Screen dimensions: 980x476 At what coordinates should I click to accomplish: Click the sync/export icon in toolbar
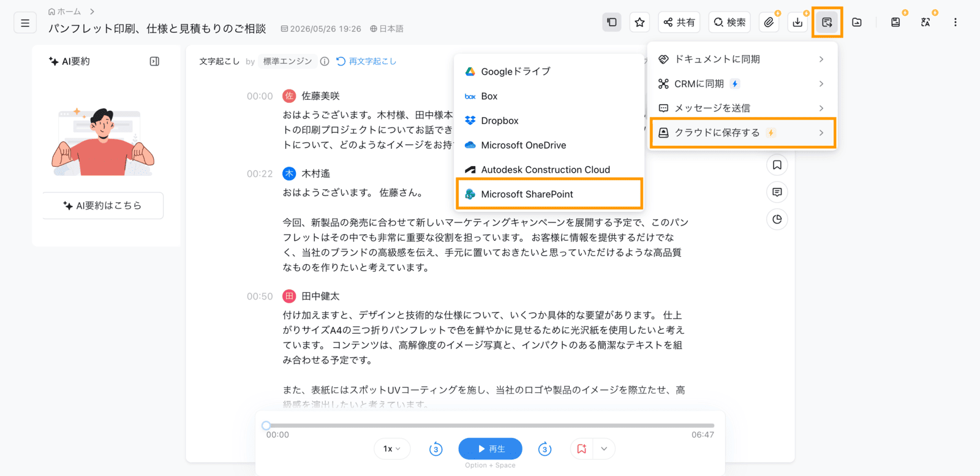(x=827, y=23)
